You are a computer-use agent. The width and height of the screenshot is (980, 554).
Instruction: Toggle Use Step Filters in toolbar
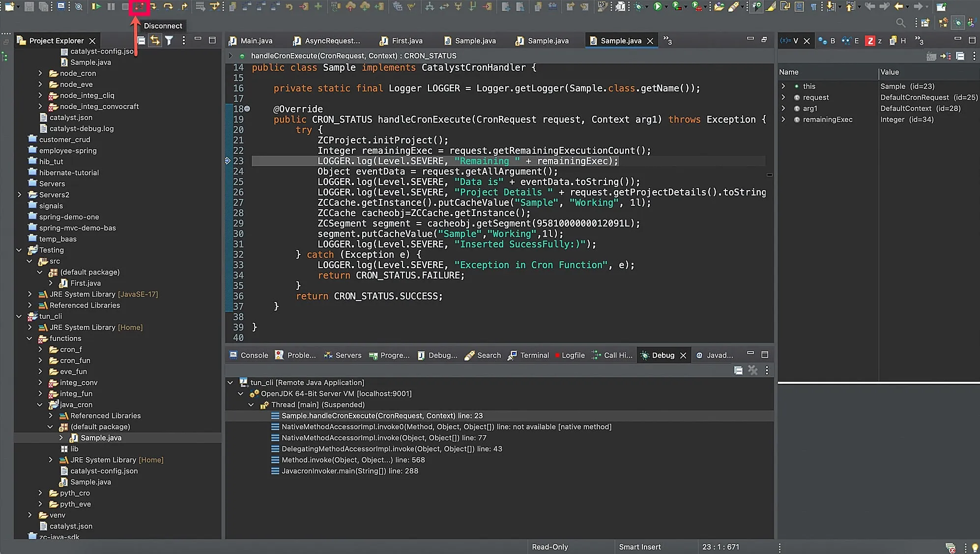[214, 7]
